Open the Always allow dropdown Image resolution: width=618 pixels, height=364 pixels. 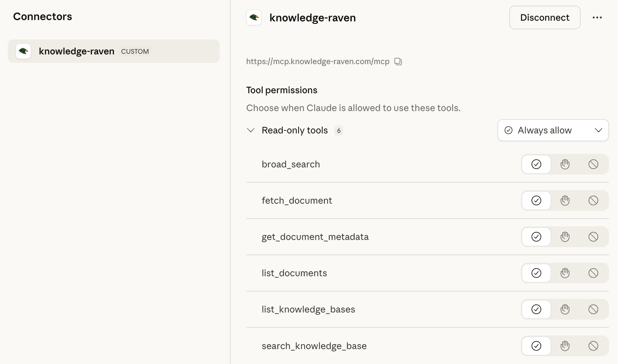553,130
